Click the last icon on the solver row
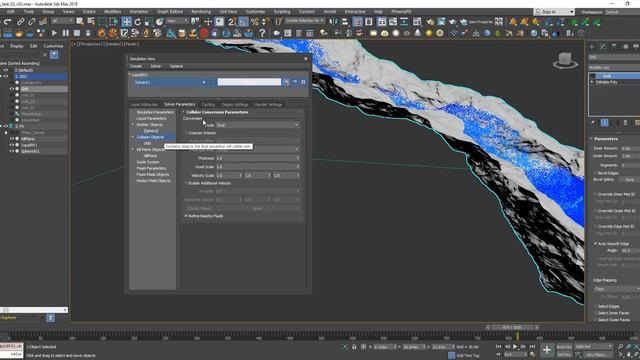Viewport: 640px width, 360px height. (x=303, y=82)
